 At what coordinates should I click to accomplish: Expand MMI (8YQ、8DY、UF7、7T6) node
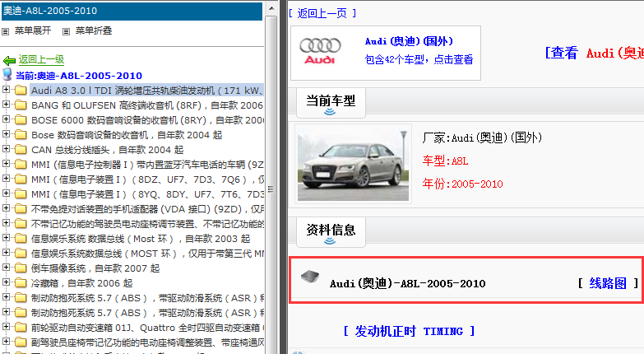point(6,193)
